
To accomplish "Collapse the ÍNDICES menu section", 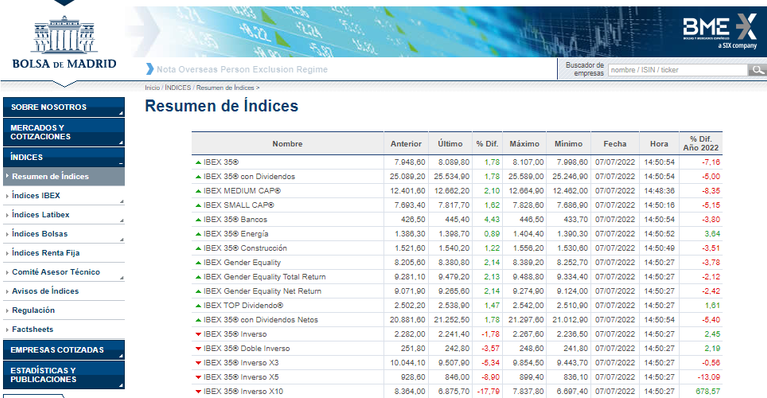I will 64,157.
